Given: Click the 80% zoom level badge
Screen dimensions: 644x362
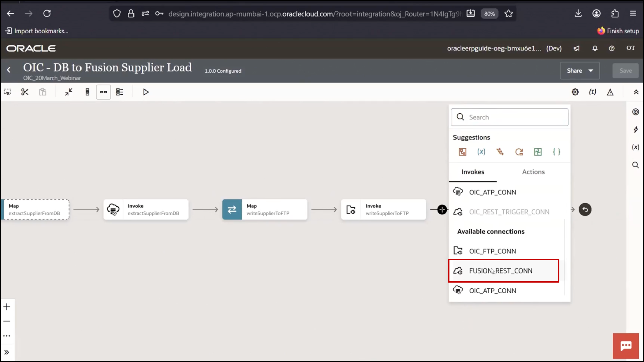Looking at the screenshot, I should click(489, 14).
